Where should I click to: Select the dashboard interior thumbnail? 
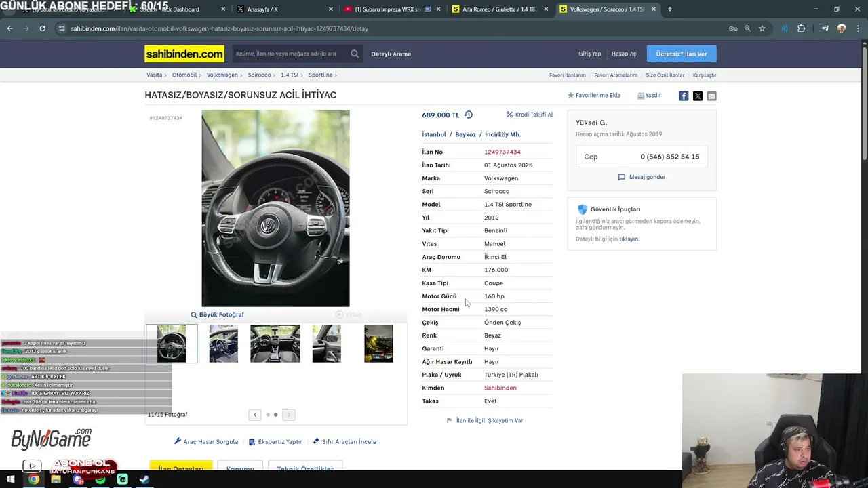[275, 344]
